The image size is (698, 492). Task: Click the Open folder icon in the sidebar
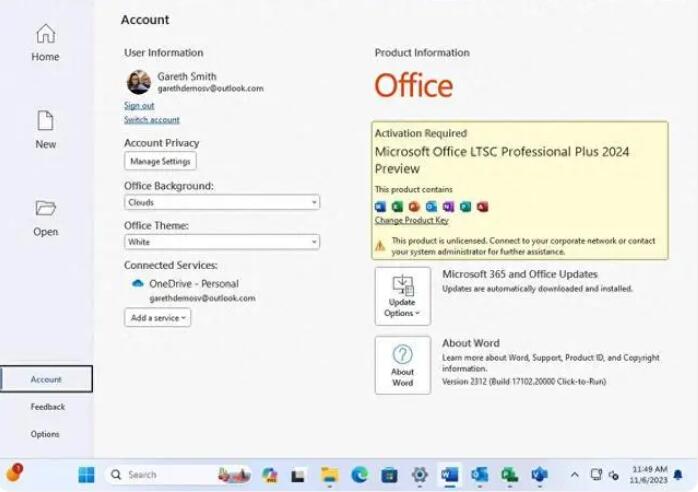(45, 208)
